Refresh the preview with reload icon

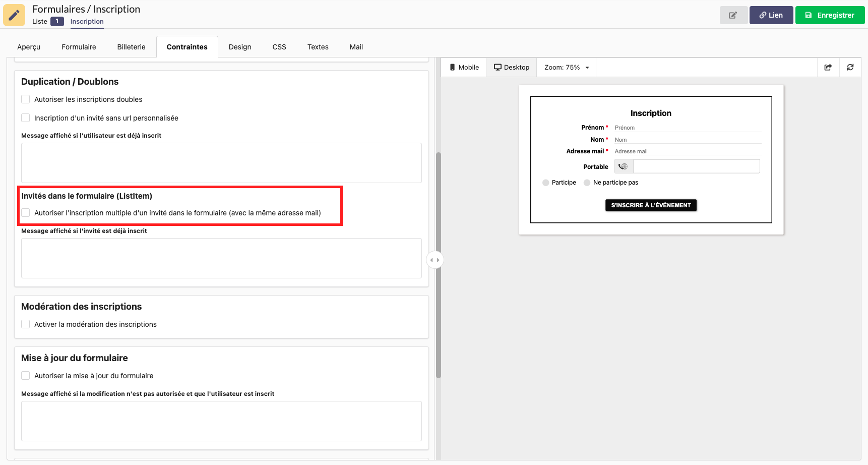click(x=850, y=67)
